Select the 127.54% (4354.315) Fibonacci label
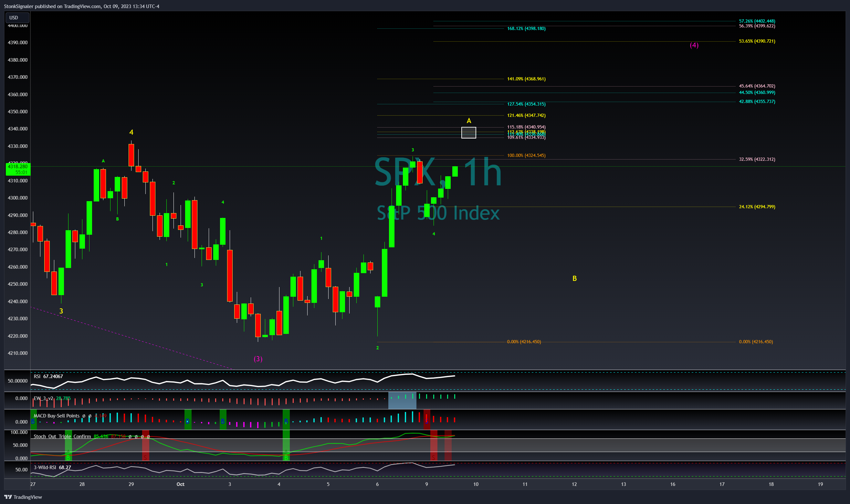The width and height of the screenshot is (850, 504). pos(526,104)
